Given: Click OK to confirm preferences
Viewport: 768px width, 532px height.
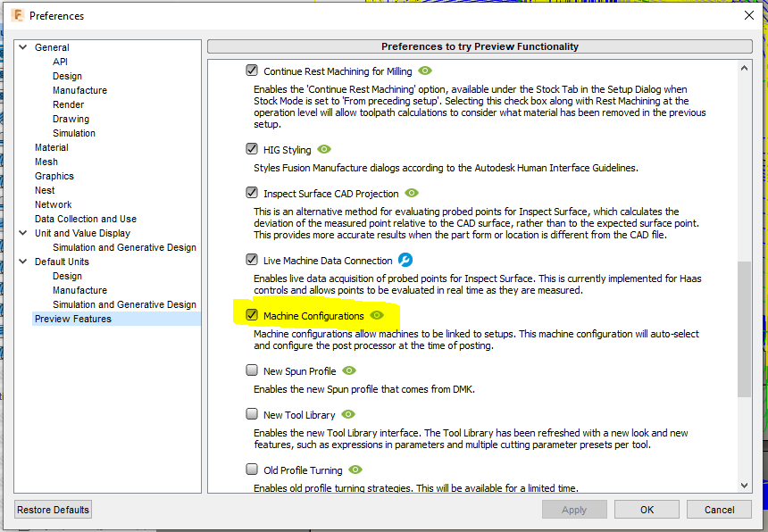Looking at the screenshot, I should [x=646, y=509].
